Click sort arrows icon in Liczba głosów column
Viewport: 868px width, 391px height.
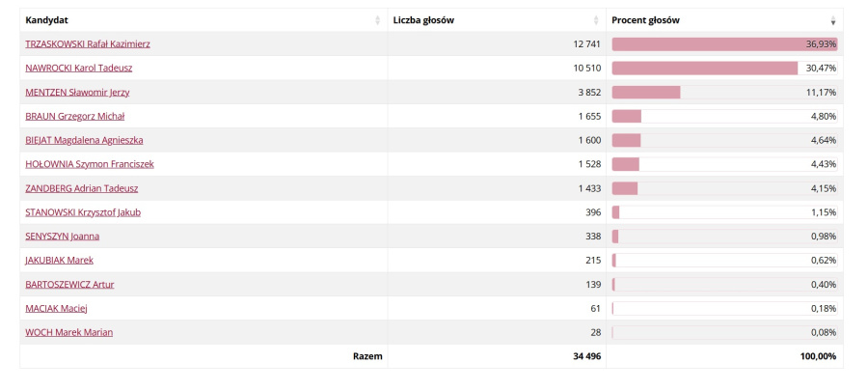click(596, 20)
